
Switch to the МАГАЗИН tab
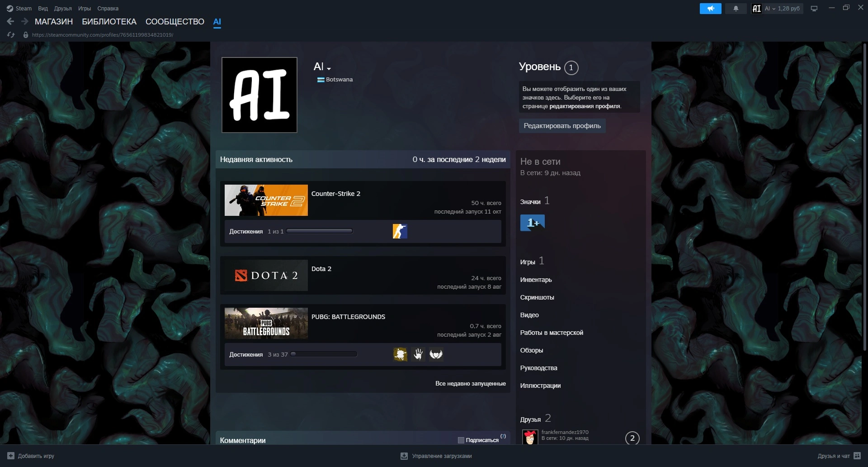coord(54,22)
